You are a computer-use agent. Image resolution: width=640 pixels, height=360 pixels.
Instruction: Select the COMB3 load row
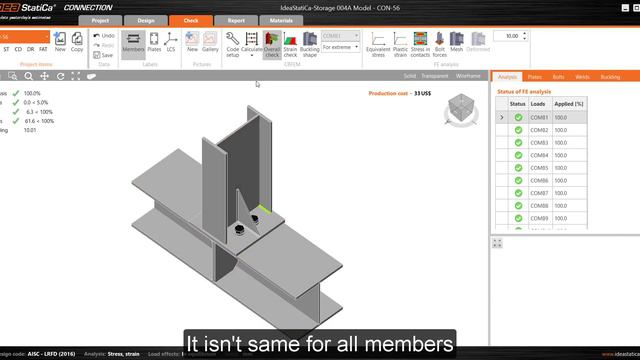pos(541,143)
